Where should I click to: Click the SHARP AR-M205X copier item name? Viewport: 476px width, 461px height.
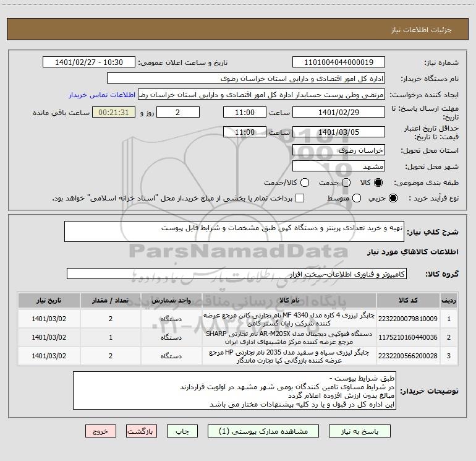click(289, 338)
